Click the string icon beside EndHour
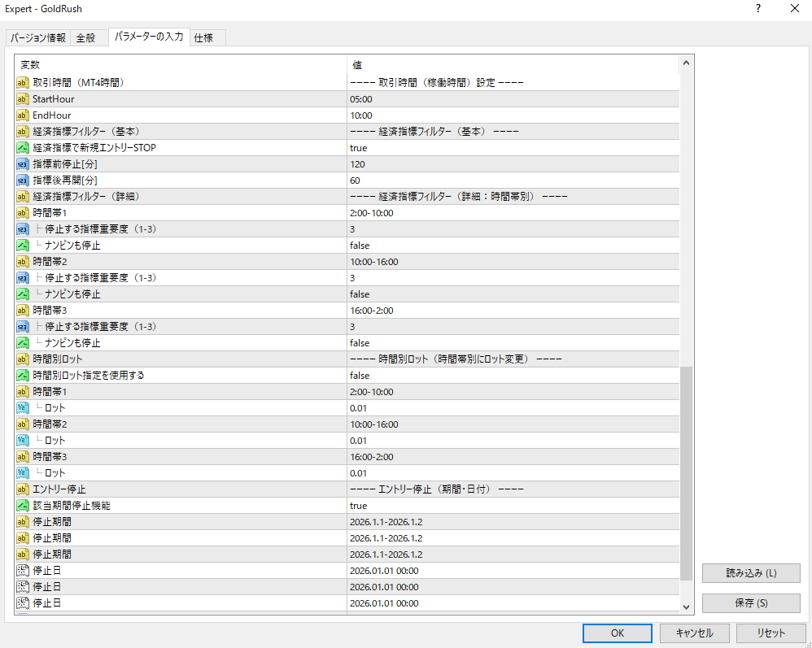 [x=23, y=115]
